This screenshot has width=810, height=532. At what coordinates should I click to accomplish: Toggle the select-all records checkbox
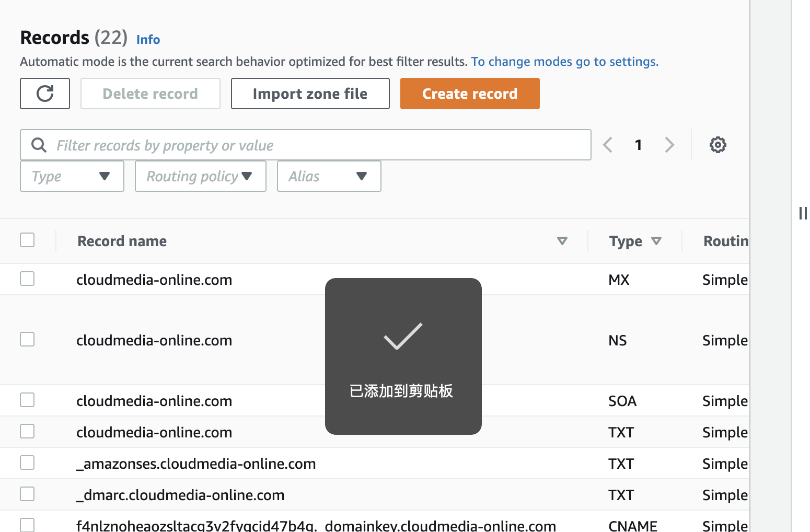pos(27,240)
